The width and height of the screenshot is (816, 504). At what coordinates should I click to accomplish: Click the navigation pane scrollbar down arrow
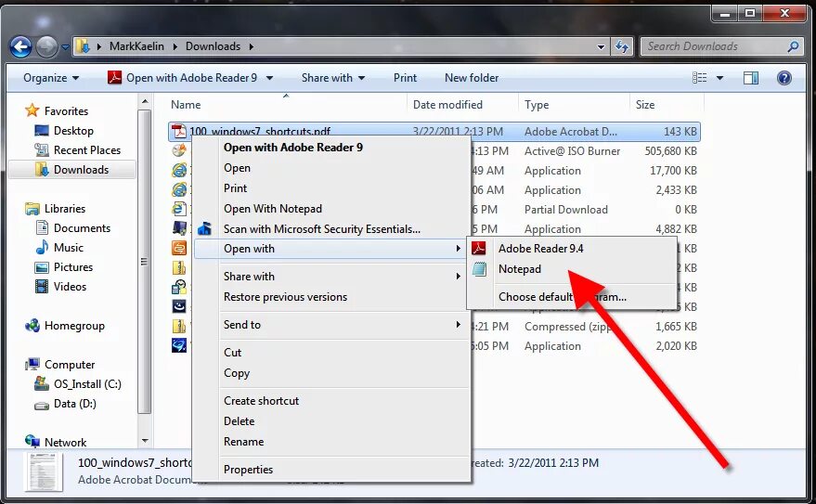point(145,441)
